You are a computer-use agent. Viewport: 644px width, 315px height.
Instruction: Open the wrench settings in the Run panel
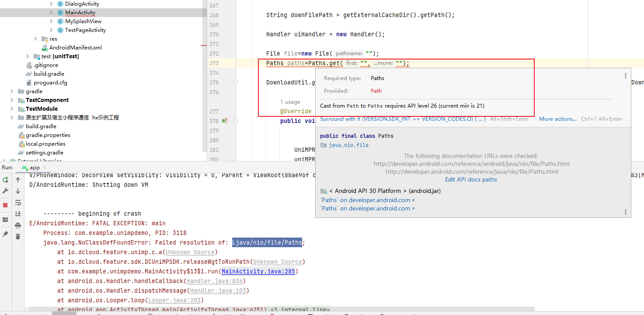[x=5, y=191]
